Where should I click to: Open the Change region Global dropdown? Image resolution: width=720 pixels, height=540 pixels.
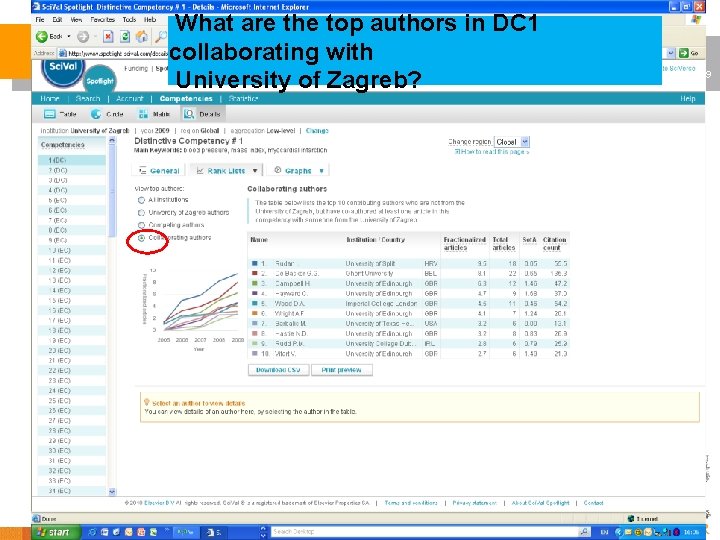512,142
